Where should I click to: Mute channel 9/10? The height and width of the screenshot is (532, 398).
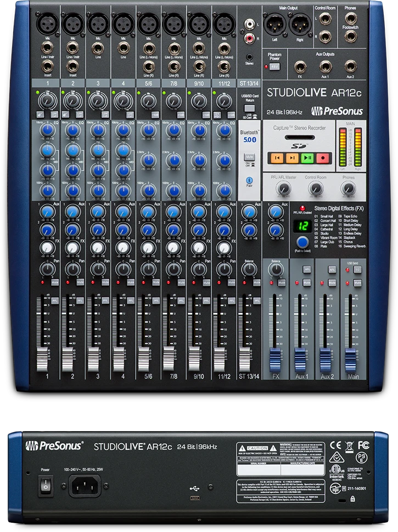click(x=206, y=282)
